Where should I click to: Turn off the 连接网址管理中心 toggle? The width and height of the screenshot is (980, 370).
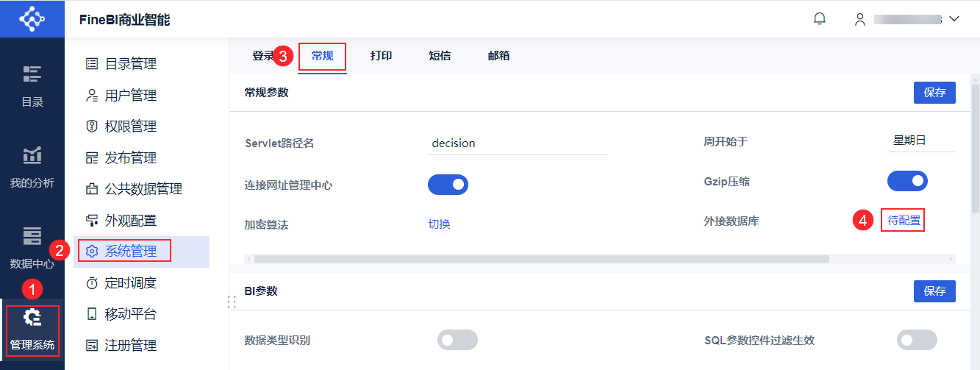point(448,184)
